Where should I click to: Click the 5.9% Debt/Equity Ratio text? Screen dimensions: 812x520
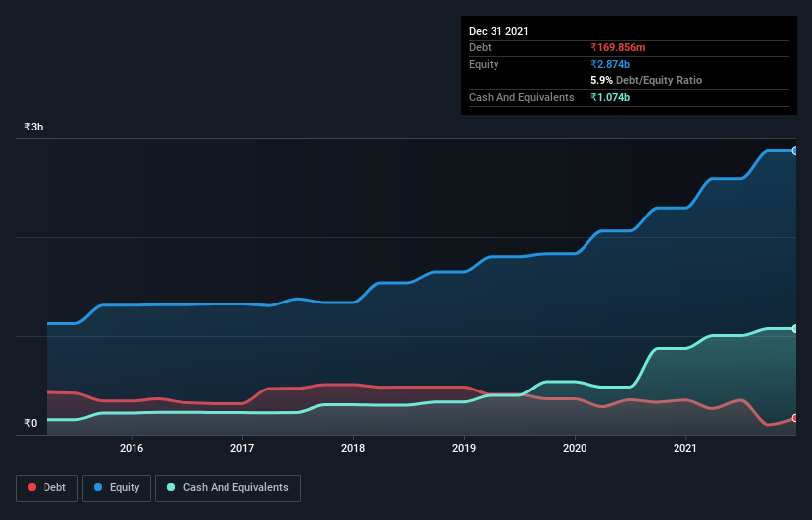pyautogui.click(x=646, y=80)
